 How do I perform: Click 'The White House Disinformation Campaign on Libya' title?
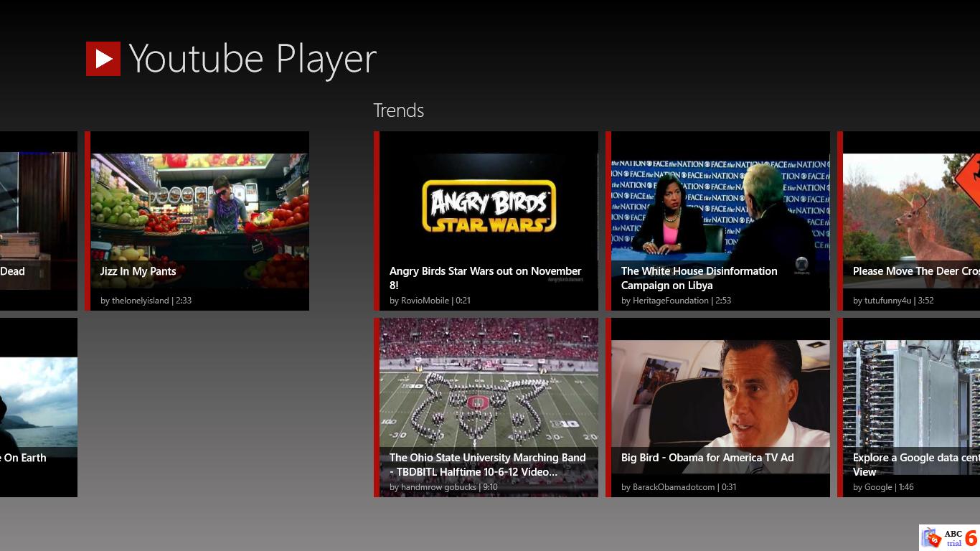[x=699, y=278]
